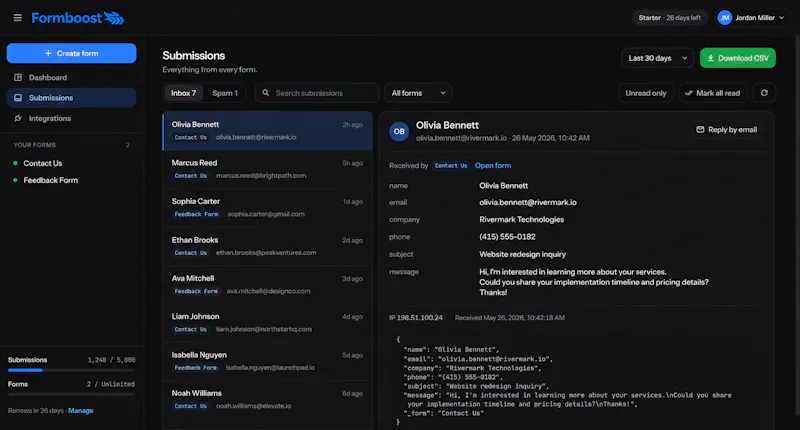This screenshot has width=800, height=430.
Task: Open the hamburger menu icon
Action: (17, 18)
